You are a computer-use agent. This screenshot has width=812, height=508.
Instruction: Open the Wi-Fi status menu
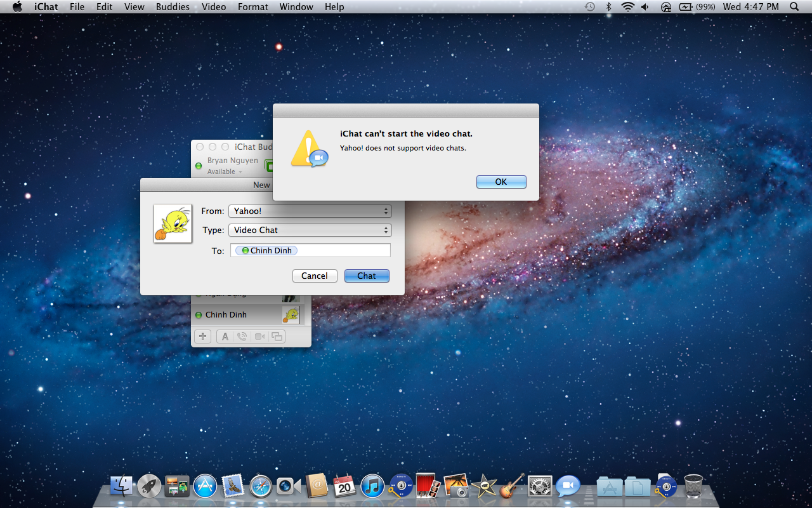[x=627, y=7]
